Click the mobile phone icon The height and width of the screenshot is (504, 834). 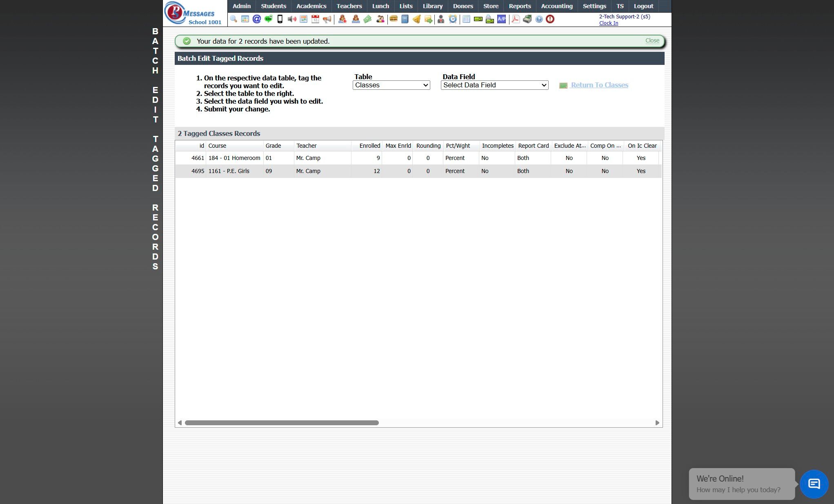click(280, 19)
